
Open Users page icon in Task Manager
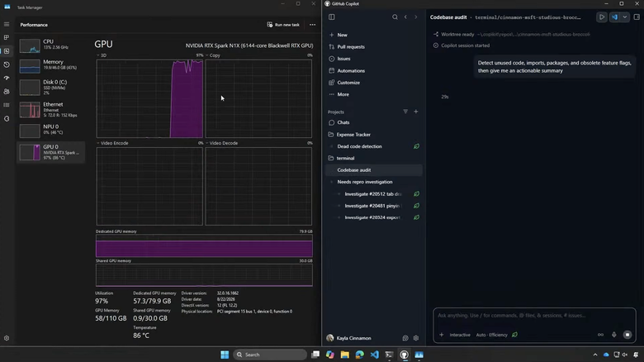pos(7,91)
